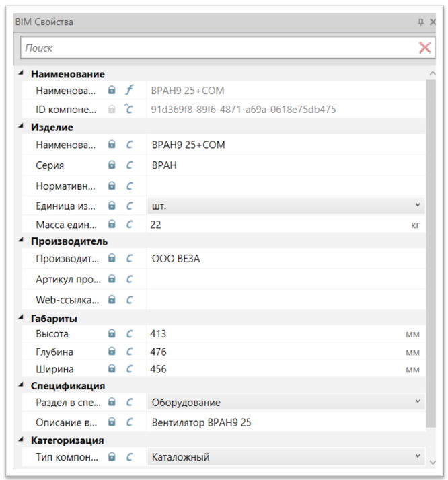Open the Единица измерения dropdown showing шт.

[285, 205]
